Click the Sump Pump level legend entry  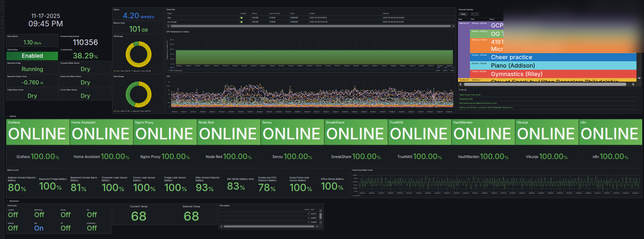[356, 195]
